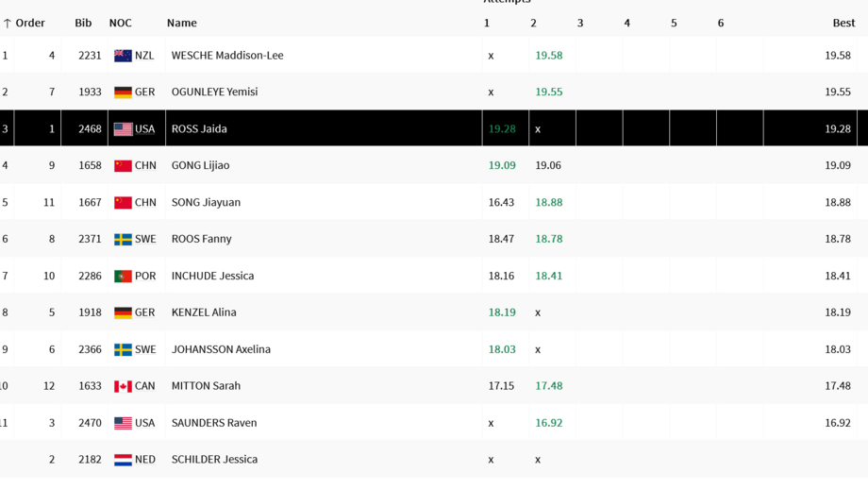The image size is (868, 489).
Task: Click the NOC column header
Action: (120, 23)
